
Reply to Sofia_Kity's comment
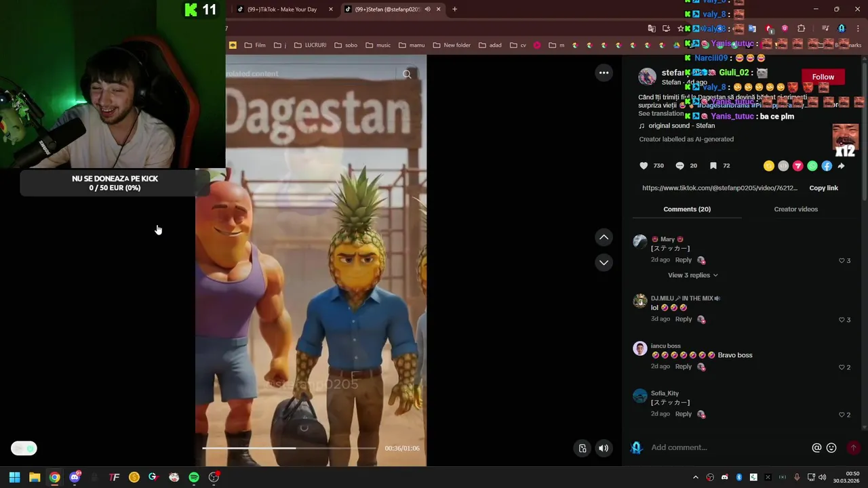coord(683,414)
